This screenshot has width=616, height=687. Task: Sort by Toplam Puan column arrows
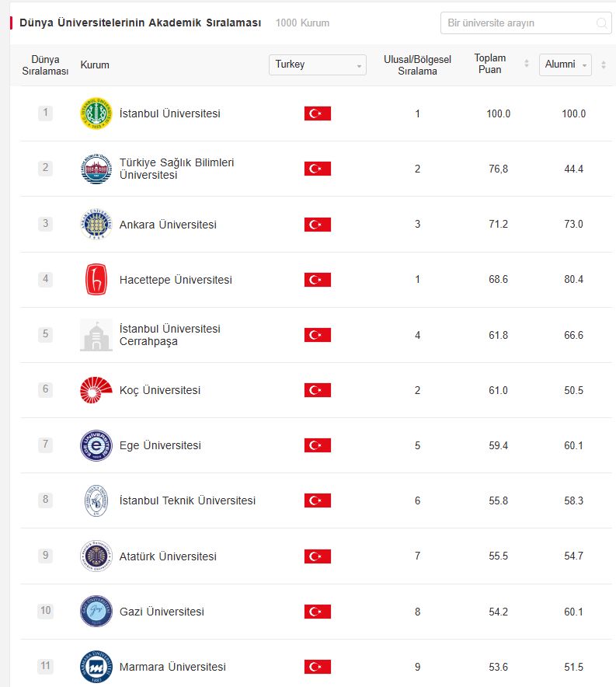[x=527, y=64]
